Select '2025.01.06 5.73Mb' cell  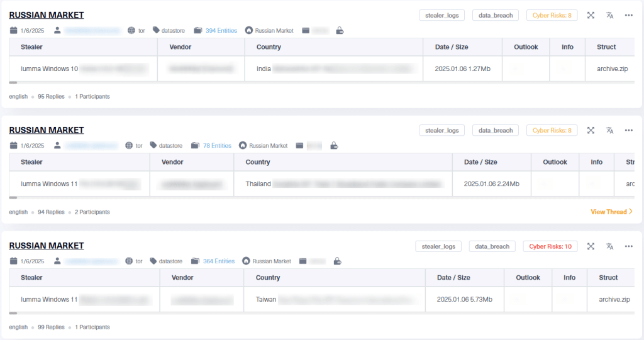click(465, 299)
